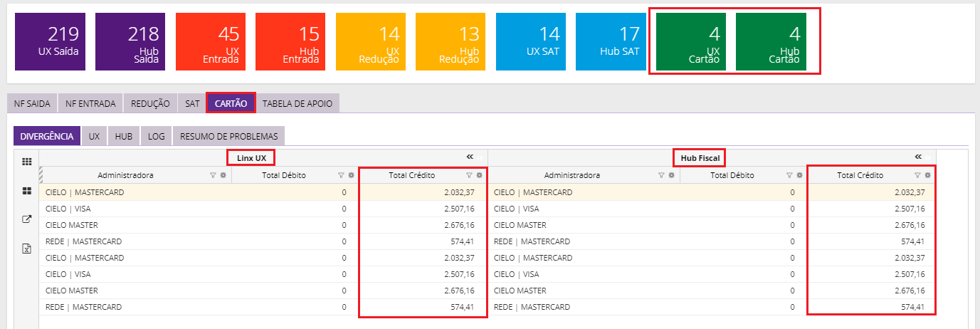The height and width of the screenshot is (329, 980).
Task: Switch to the NF ENTRADA tab
Action: click(90, 103)
